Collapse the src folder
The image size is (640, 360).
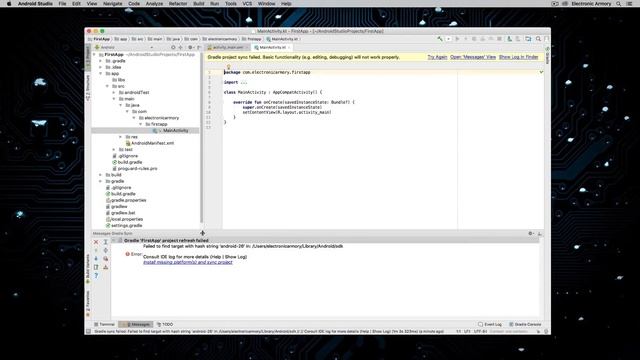(x=107, y=86)
